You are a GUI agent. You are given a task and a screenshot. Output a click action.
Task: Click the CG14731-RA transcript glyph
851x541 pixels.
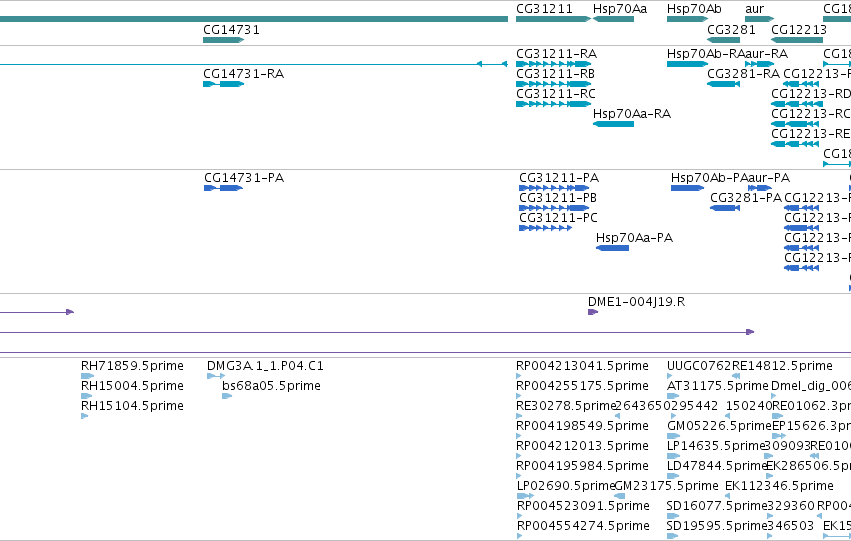pyautogui.click(x=224, y=84)
